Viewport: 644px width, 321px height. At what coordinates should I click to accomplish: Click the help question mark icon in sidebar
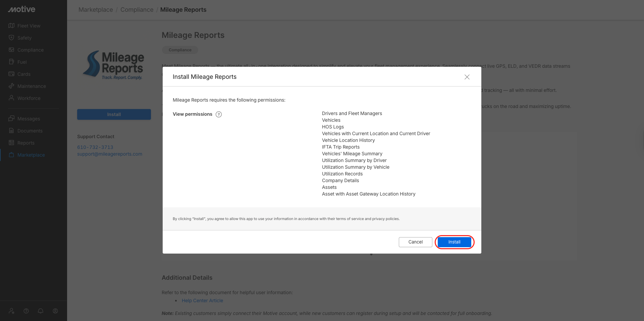click(26, 311)
